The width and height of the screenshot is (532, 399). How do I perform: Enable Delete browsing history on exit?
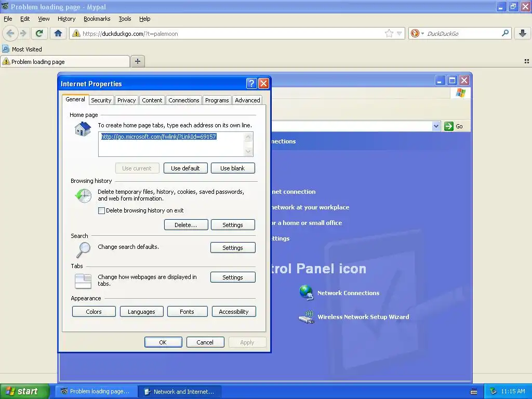pos(101,210)
